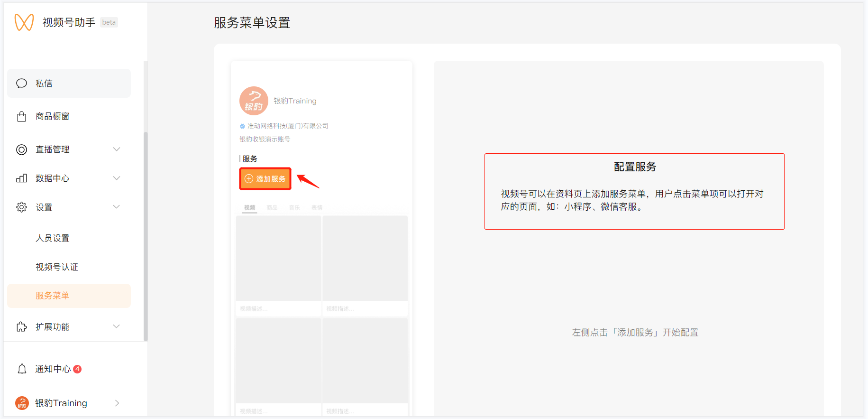Click the 视频号助手 butterfly logo
The image size is (868, 419).
[x=24, y=22]
